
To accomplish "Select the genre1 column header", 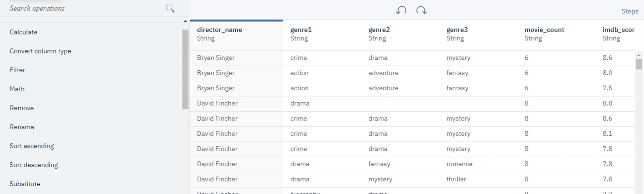I will [x=322, y=34].
